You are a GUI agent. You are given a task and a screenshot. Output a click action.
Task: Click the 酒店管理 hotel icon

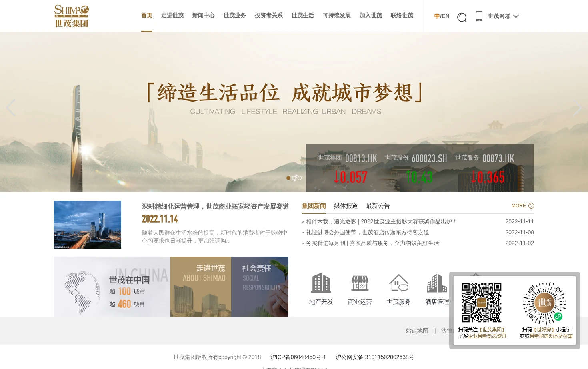click(x=437, y=283)
